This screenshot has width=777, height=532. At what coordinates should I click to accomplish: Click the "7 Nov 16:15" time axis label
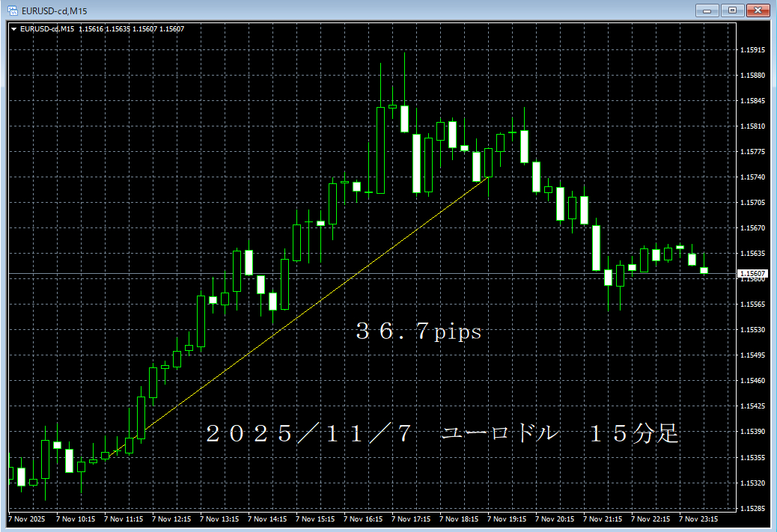tap(363, 519)
